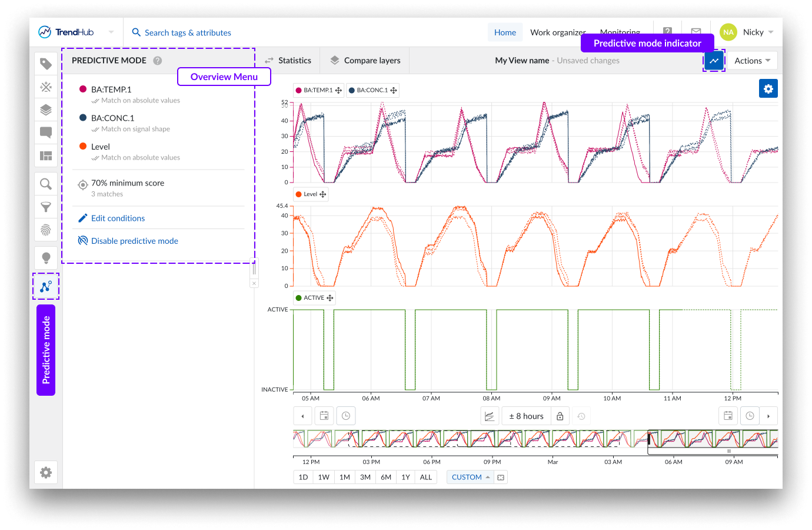Switch to the Work organizer tab
Image resolution: width=812 pixels, height=530 pixels.
point(557,32)
